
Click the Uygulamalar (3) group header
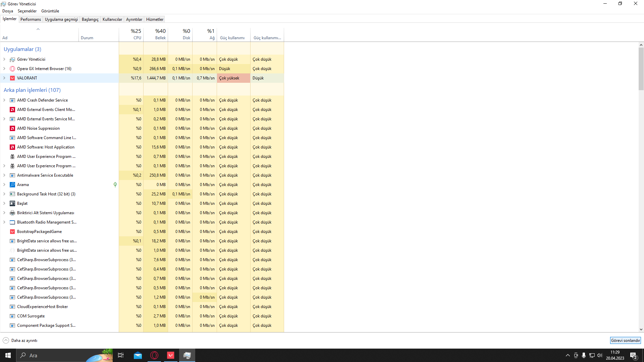22,49
